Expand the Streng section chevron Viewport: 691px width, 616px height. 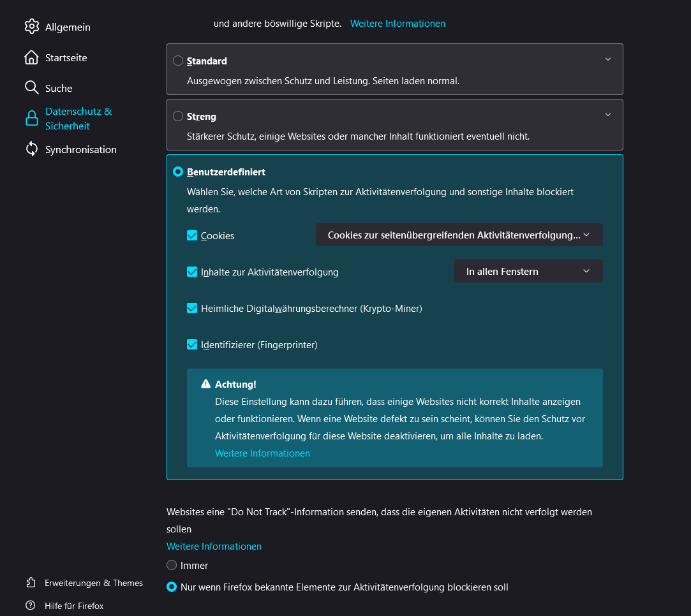point(607,115)
